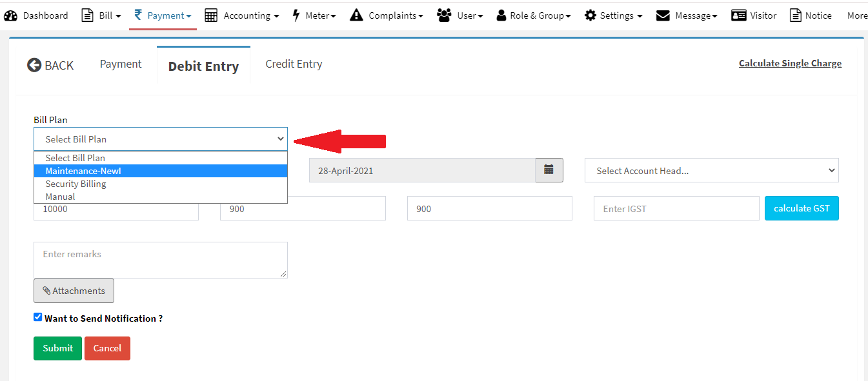Screen dimensions: 868x381
Task: Click the Settings gear icon
Action: [590, 15]
